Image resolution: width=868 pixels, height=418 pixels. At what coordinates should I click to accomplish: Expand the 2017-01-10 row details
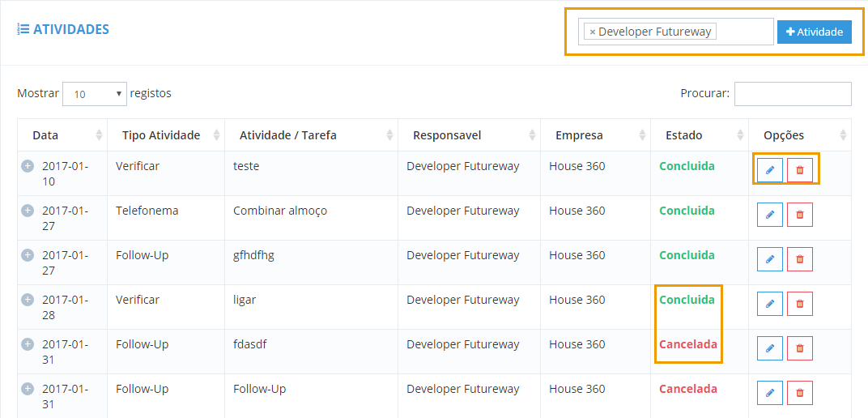tap(28, 166)
